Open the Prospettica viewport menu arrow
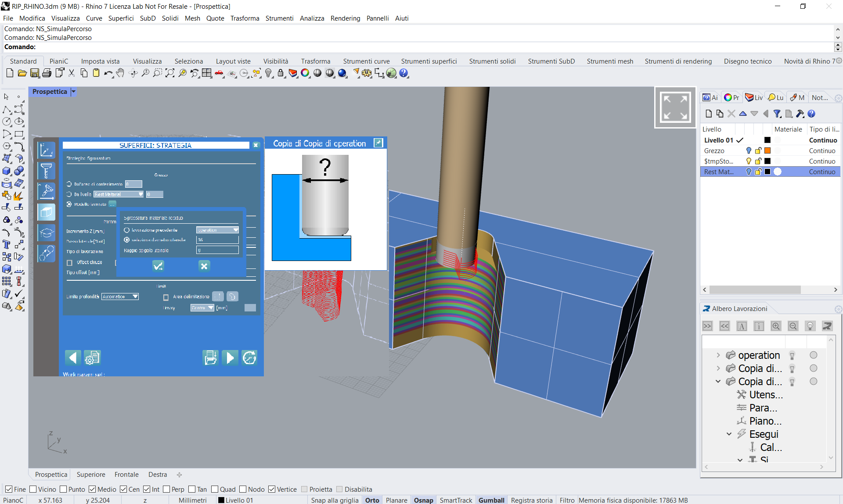This screenshot has height=504, width=843. [x=73, y=92]
